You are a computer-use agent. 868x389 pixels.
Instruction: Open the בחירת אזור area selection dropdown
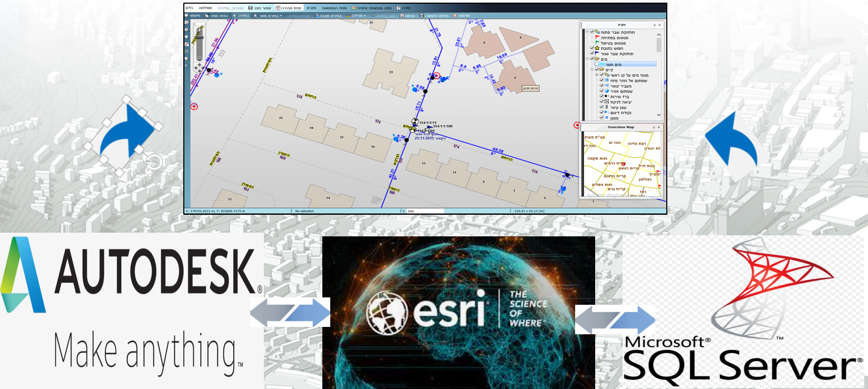pyautogui.click(x=268, y=16)
